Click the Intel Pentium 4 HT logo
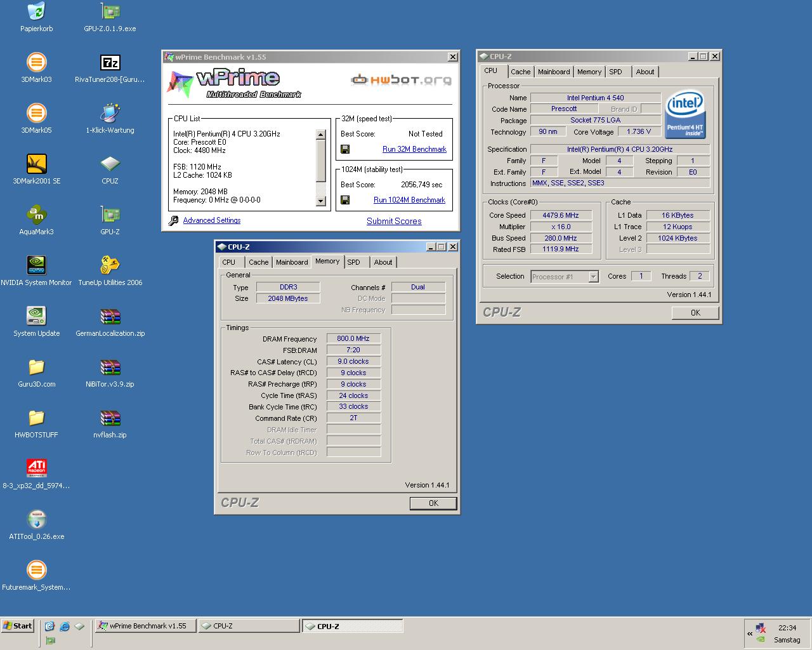This screenshot has width=812, height=650. [685, 115]
